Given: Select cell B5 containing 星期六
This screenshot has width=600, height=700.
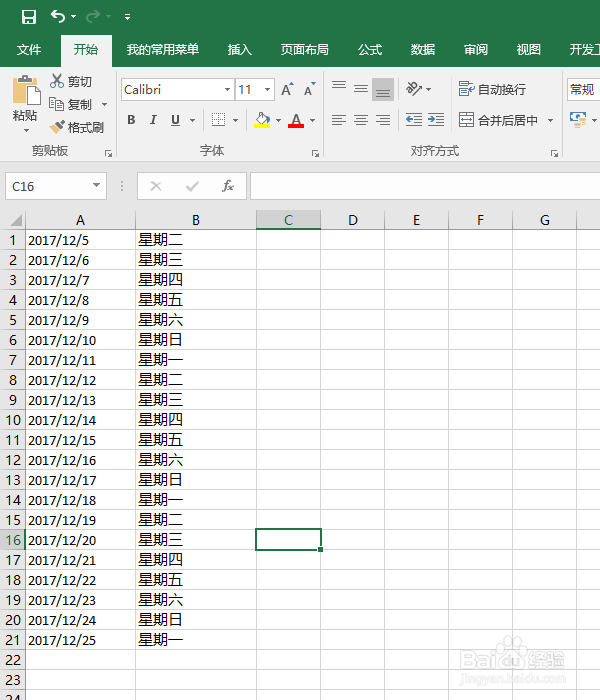Looking at the screenshot, I should point(196,320).
